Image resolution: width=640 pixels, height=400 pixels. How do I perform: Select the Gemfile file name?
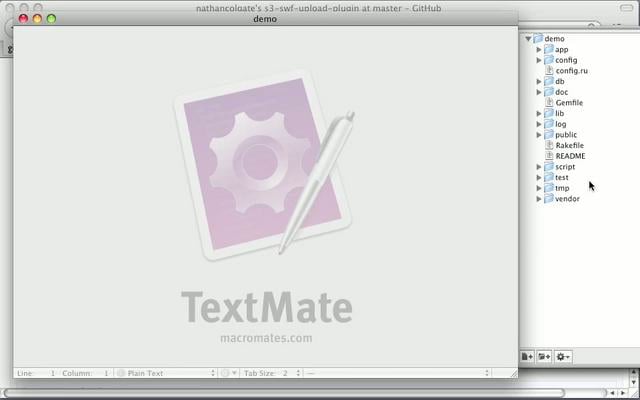point(569,102)
